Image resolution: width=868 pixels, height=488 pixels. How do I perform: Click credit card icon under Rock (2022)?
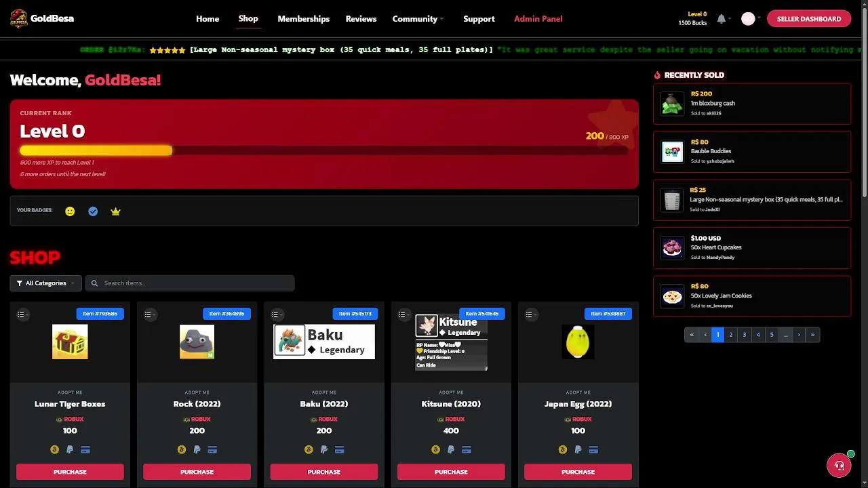(x=212, y=449)
